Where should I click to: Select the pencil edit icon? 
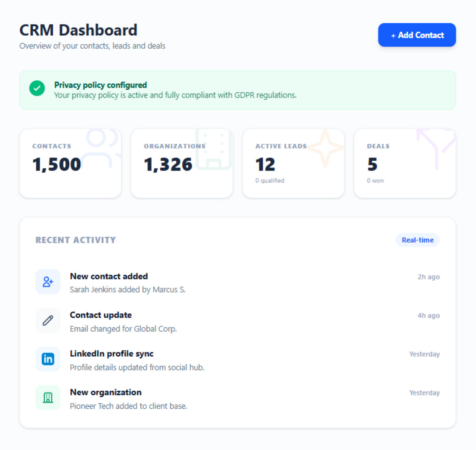[x=48, y=320]
